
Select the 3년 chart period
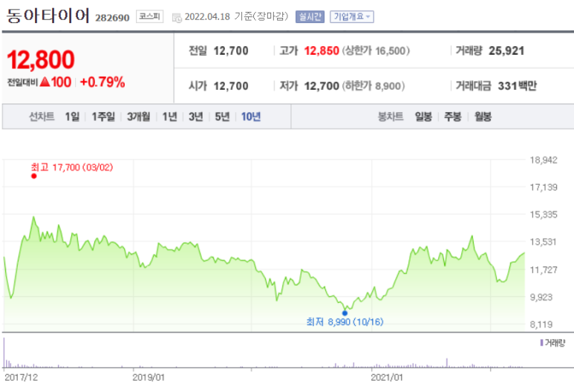(x=196, y=117)
